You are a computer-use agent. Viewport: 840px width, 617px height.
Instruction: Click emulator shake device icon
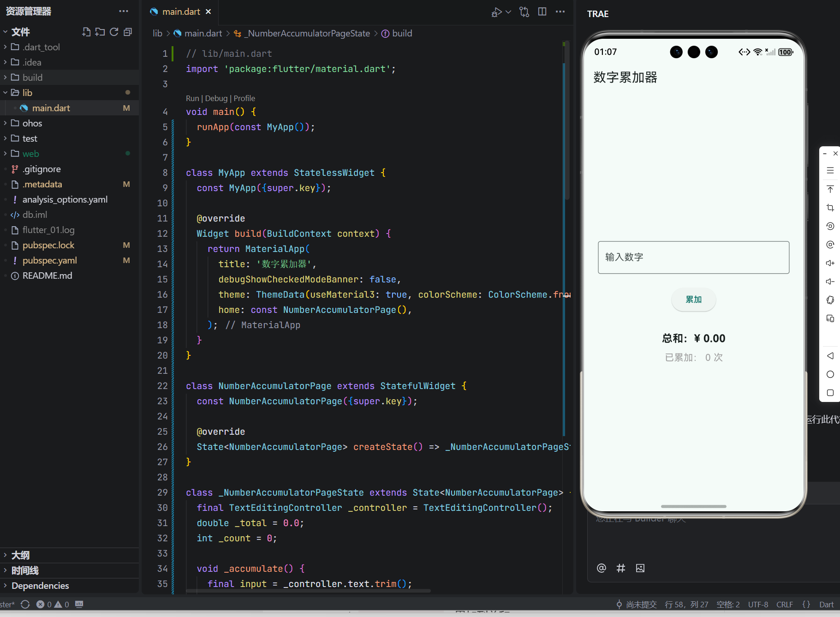(x=830, y=300)
